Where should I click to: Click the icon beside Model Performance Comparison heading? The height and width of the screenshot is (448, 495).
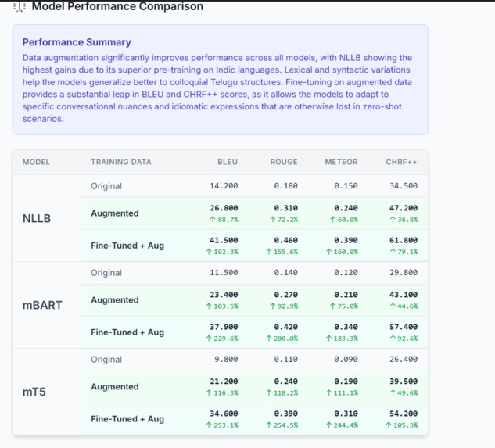pos(20,6)
